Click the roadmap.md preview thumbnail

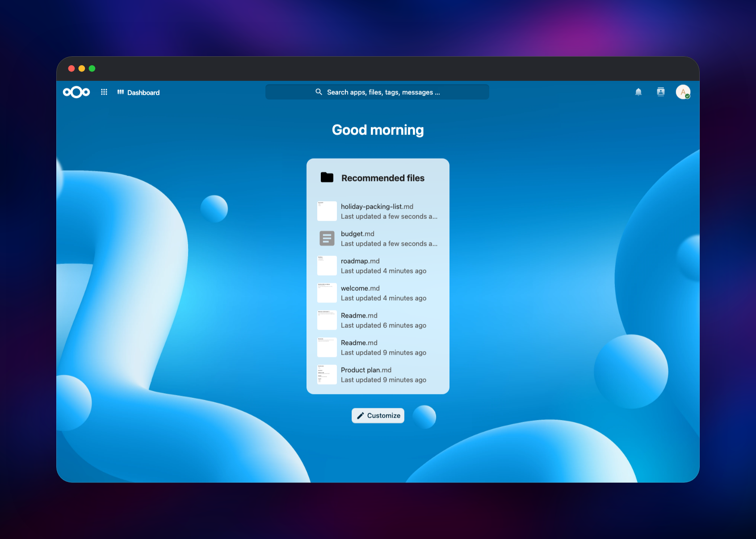point(327,266)
